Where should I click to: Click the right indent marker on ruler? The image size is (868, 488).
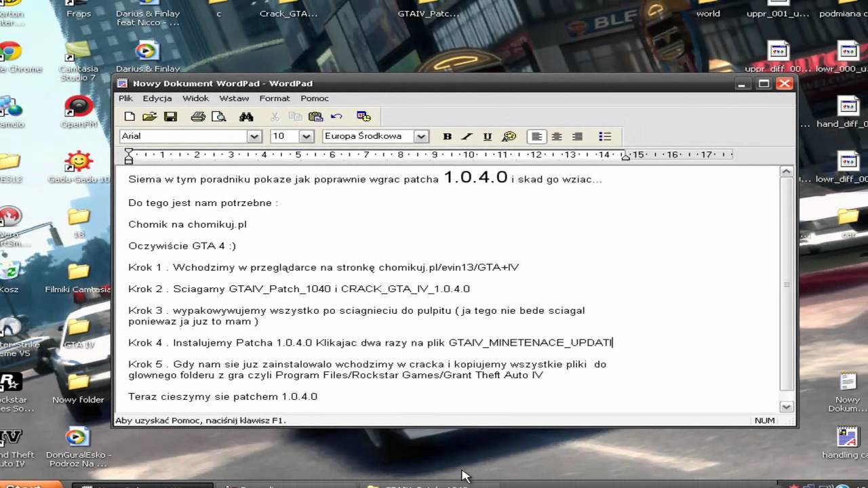coord(625,157)
